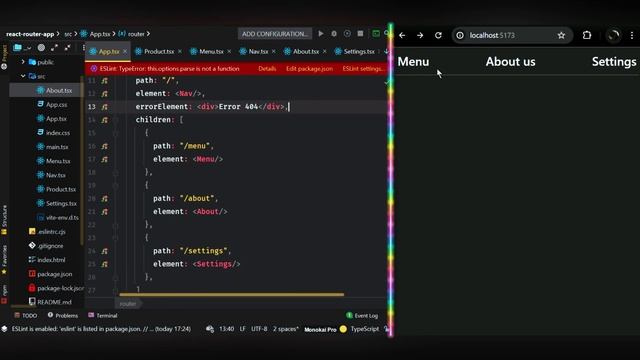Click the App.tsx breadcrumb in navigation bar
This screenshot has height=360, width=640.
(x=96, y=34)
